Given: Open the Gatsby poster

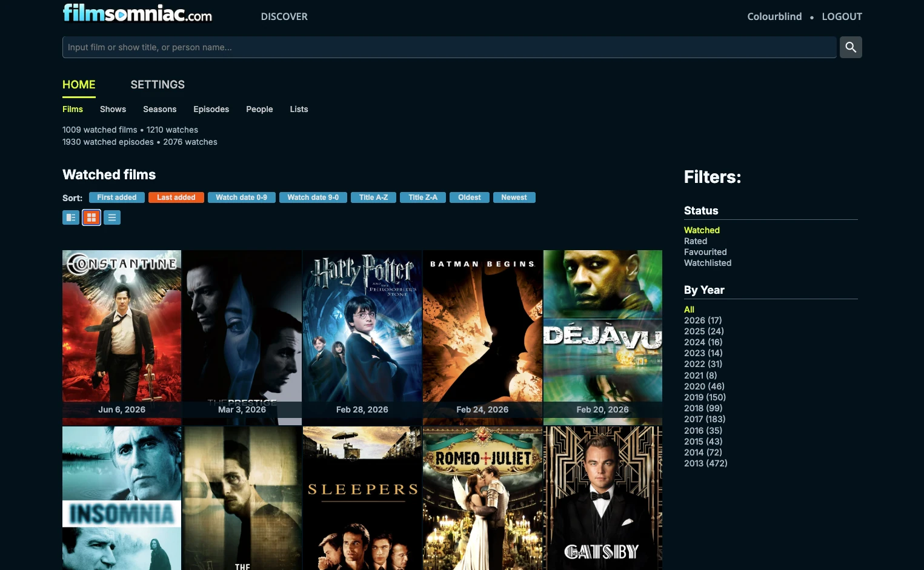Looking at the screenshot, I should [x=603, y=498].
